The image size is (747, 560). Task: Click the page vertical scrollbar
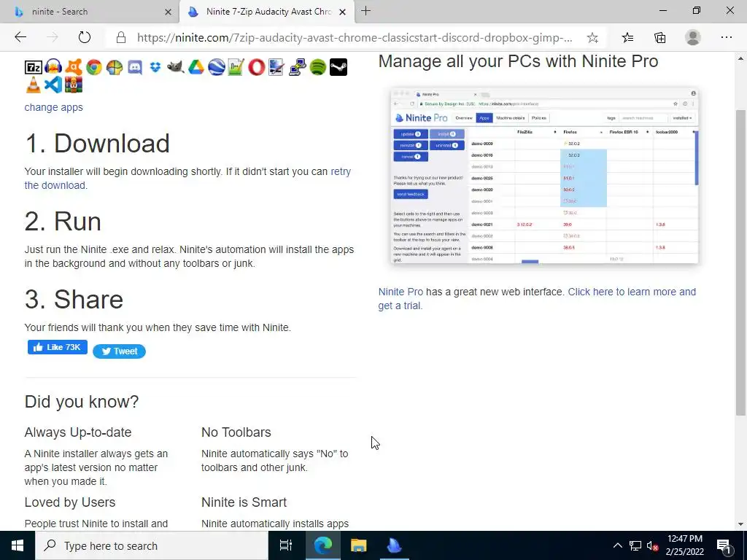click(x=740, y=262)
